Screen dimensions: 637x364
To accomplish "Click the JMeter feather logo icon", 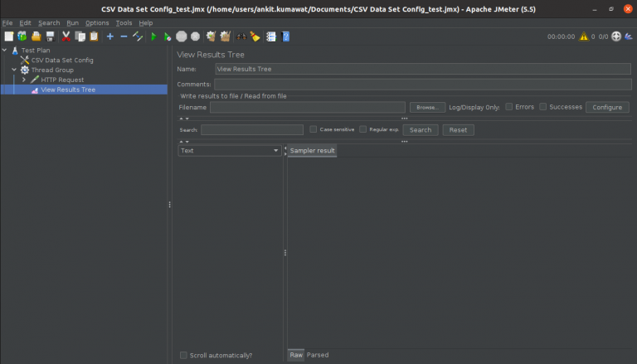I will click(629, 36).
